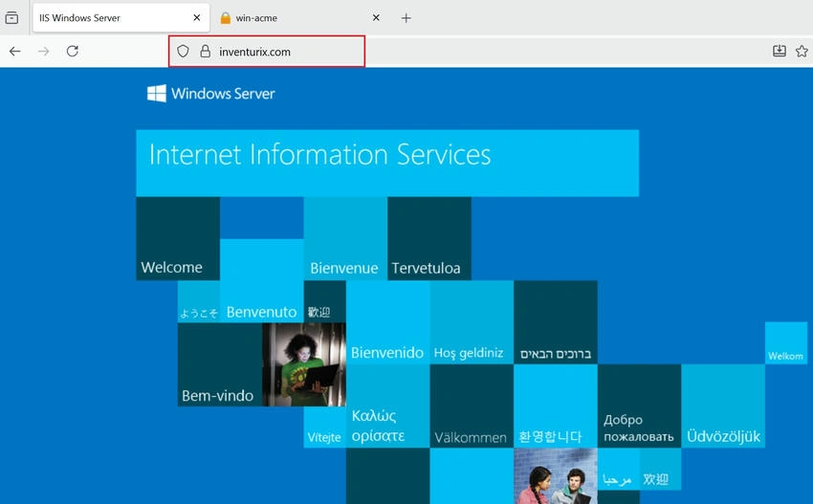Click the forward navigation arrow
Image resolution: width=813 pixels, height=504 pixels.
pyautogui.click(x=44, y=52)
